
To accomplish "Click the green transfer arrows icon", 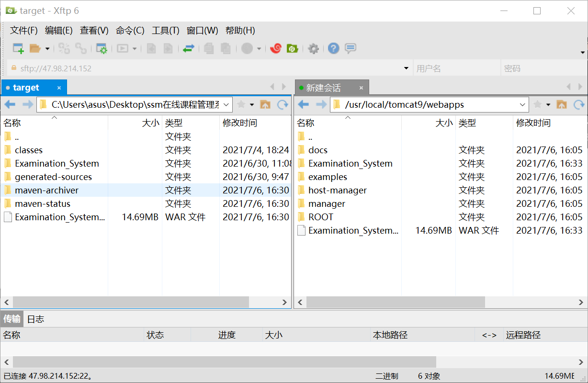I will tap(189, 48).
